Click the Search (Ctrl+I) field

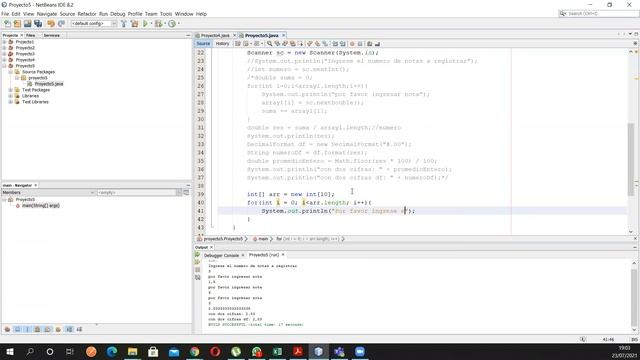598,14
